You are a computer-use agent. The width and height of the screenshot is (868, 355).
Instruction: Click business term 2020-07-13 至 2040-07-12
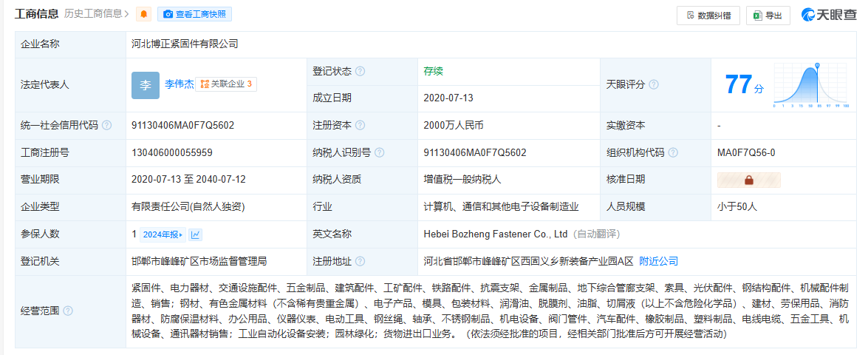click(x=189, y=180)
